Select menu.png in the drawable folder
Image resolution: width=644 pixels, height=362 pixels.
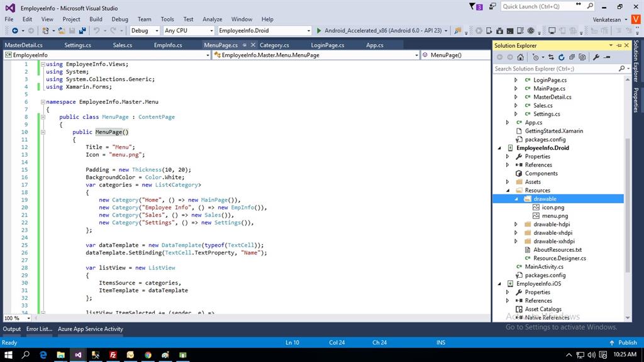click(x=555, y=216)
